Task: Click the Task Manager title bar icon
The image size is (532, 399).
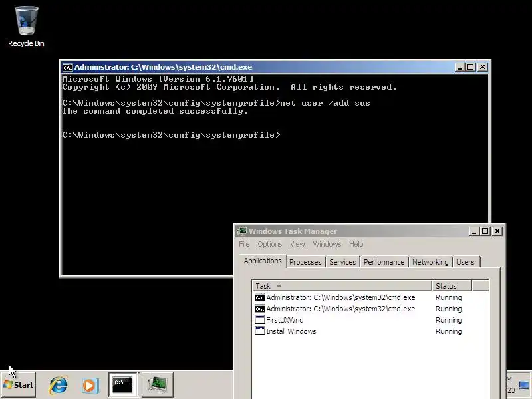Action: (x=242, y=231)
